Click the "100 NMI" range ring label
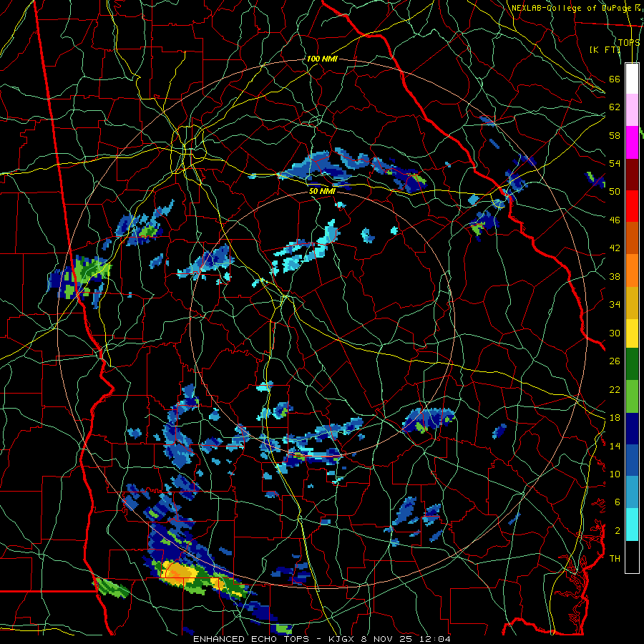The image size is (644, 644). point(322,59)
